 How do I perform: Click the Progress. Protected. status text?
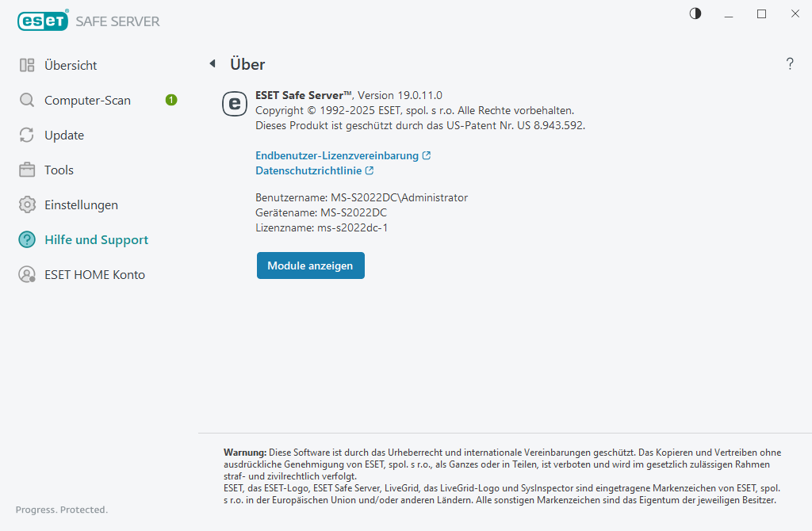[61, 510]
